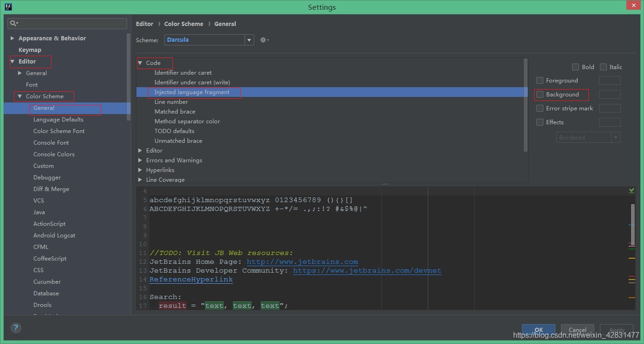Open Color Scheme Font page
Viewport: 644px width, 344px height.
59,131
